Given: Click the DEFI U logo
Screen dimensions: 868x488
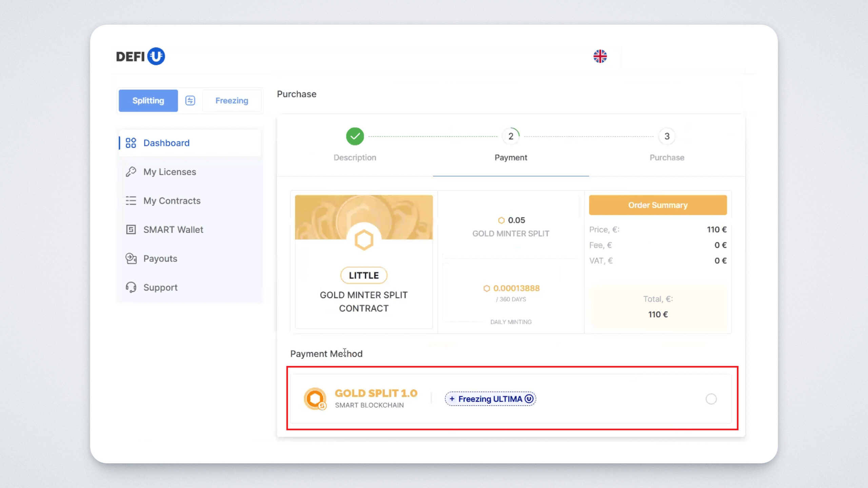Looking at the screenshot, I should click(x=140, y=56).
